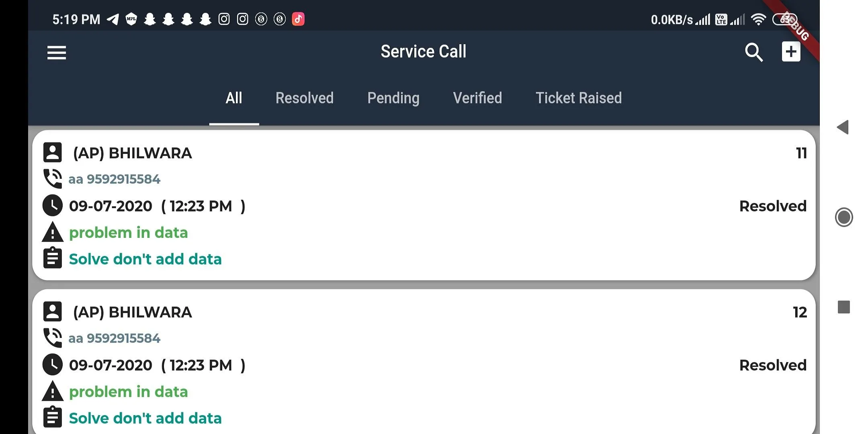
Task: Toggle the All filter tab
Action: 234,97
